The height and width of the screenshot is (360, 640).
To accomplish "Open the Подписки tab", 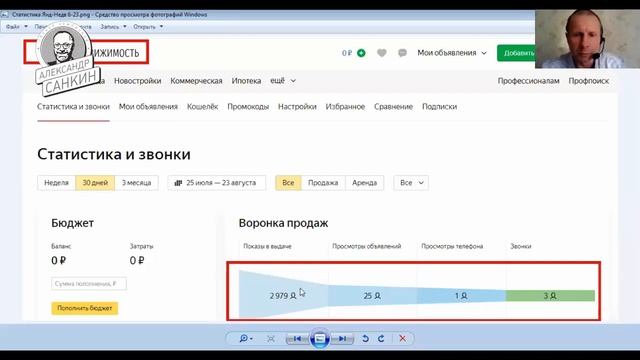I will coord(440,107).
